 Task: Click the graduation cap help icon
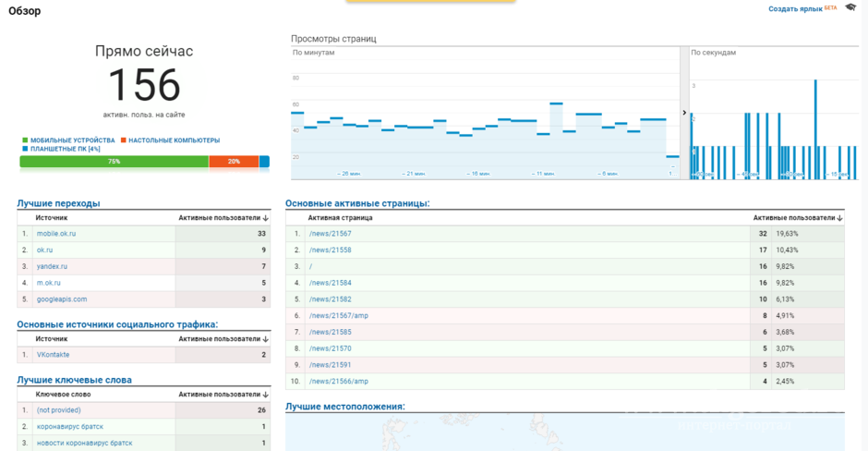[850, 8]
